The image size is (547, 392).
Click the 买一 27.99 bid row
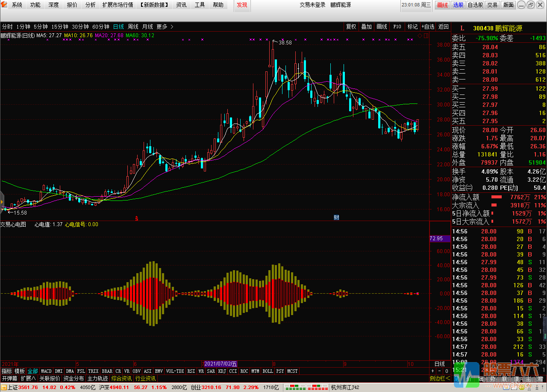(x=499, y=88)
